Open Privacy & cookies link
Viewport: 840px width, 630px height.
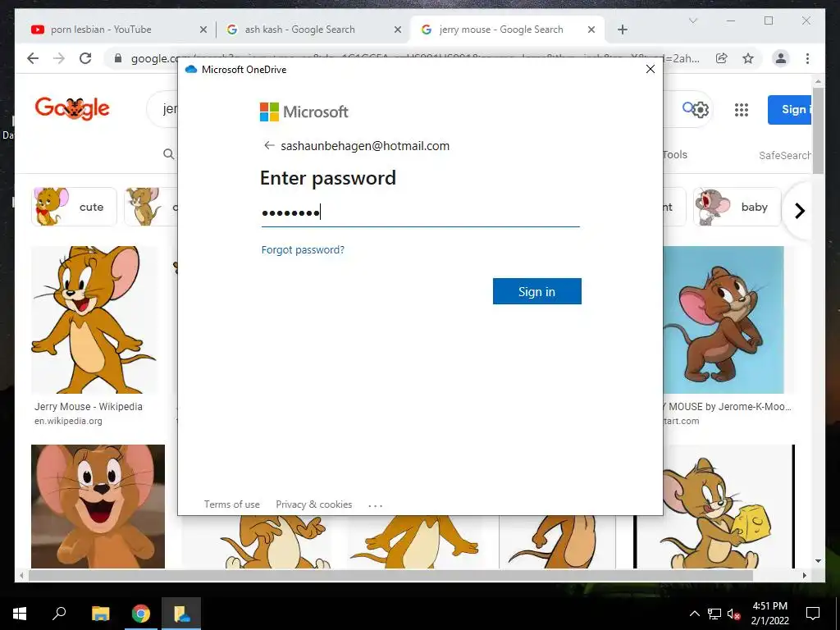tap(314, 504)
